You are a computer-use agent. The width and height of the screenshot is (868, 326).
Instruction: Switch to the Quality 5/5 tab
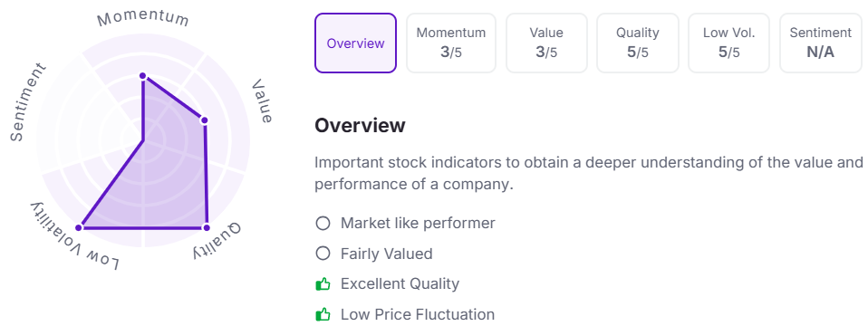click(x=638, y=43)
